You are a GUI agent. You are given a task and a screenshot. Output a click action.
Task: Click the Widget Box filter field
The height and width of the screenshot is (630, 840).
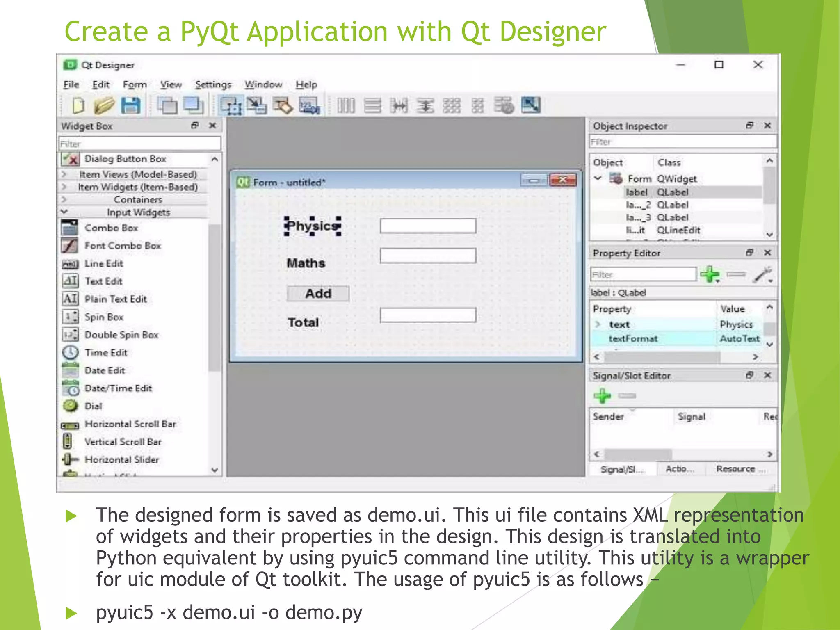pos(139,144)
